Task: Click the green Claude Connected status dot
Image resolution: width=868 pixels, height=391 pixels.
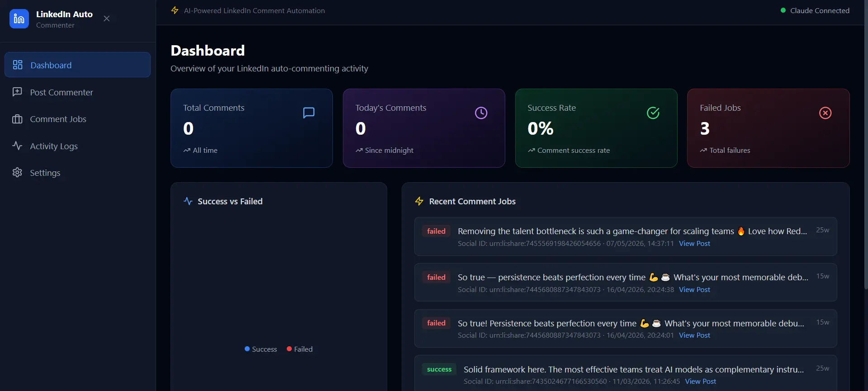Action: pos(783,10)
